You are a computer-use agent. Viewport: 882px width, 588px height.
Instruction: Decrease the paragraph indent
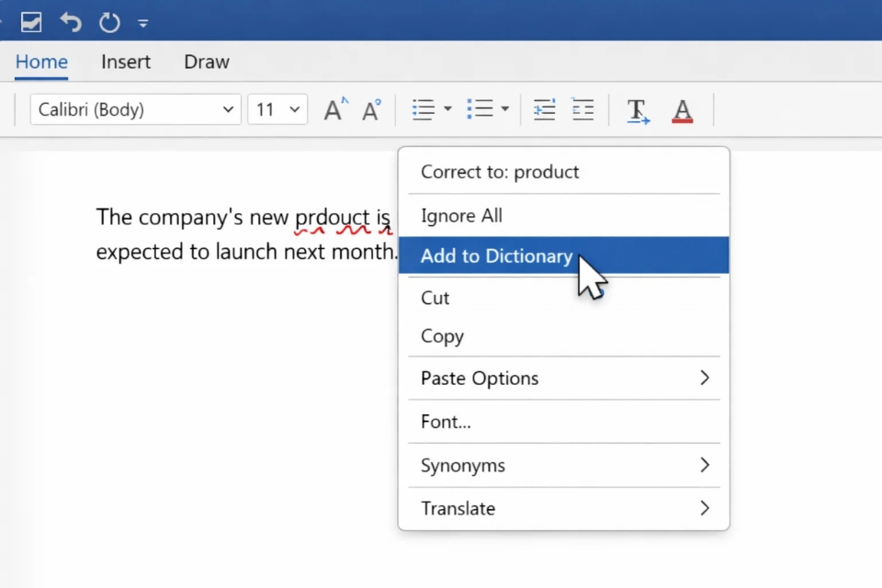pos(545,110)
